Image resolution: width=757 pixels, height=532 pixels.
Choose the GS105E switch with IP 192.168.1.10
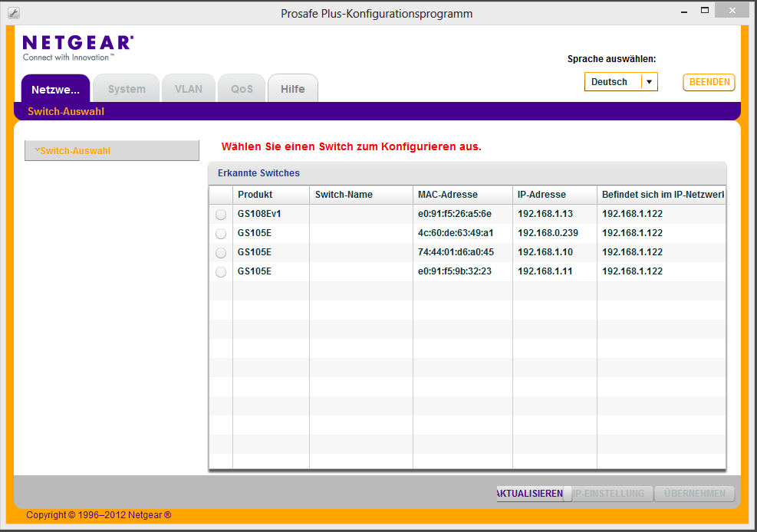pos(221,253)
